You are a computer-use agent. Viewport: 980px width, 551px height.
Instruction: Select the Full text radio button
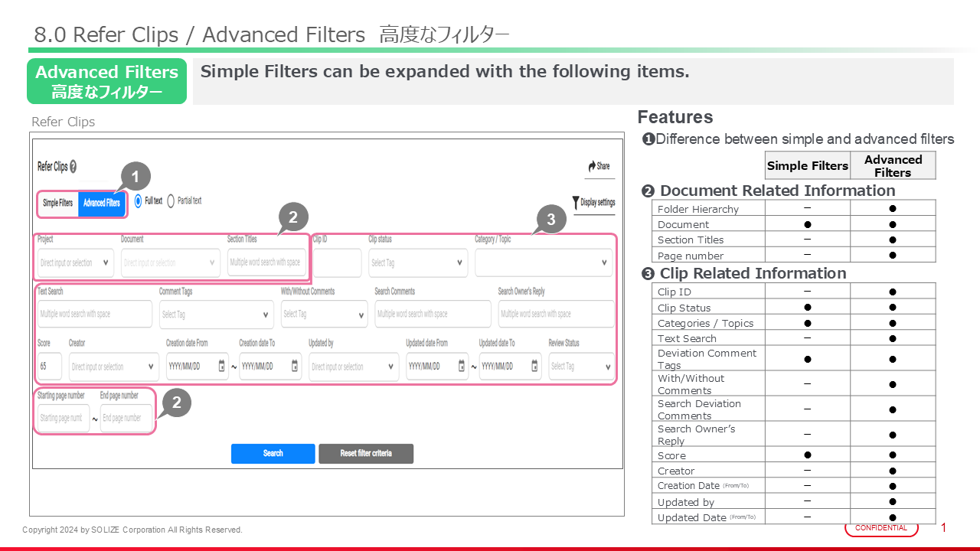tap(139, 201)
